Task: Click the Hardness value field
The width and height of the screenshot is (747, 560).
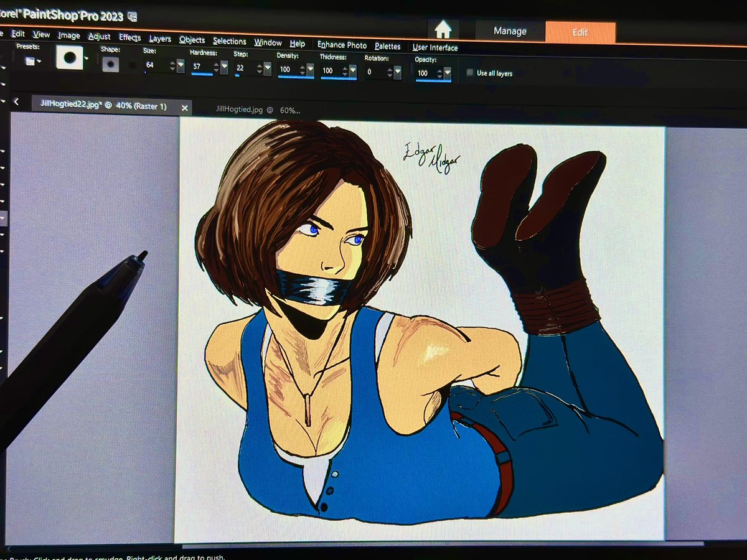Action: coord(203,67)
